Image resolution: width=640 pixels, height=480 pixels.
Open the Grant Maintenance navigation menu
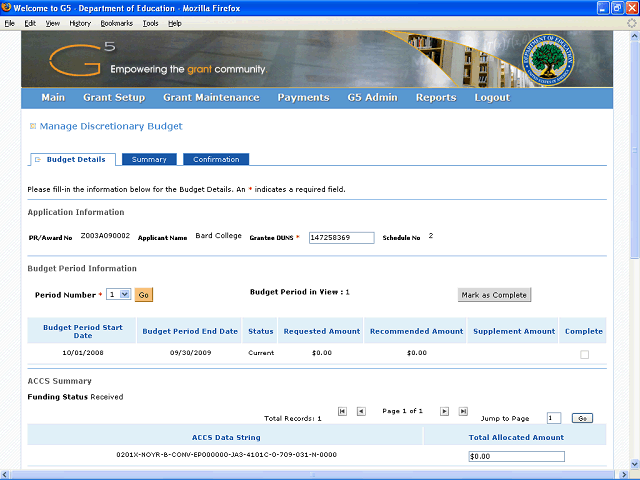click(x=211, y=98)
